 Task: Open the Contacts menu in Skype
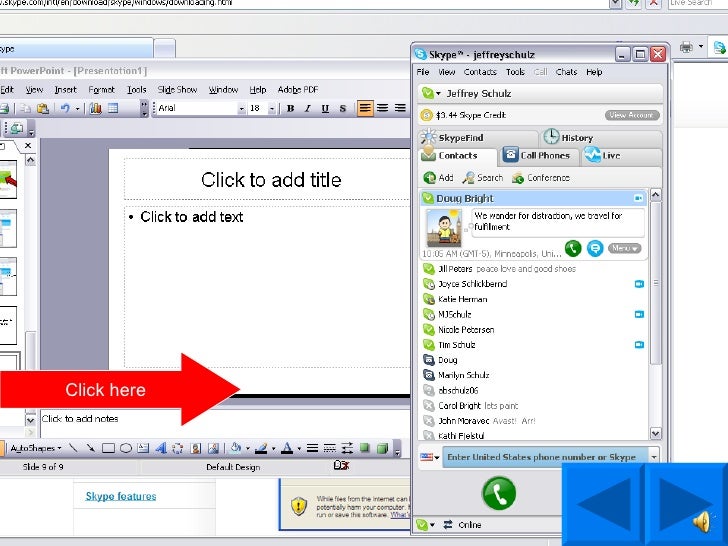[x=480, y=72]
